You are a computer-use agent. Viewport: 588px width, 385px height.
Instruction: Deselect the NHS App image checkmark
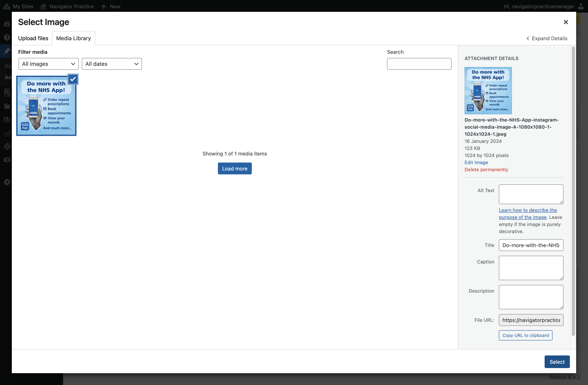pos(73,79)
